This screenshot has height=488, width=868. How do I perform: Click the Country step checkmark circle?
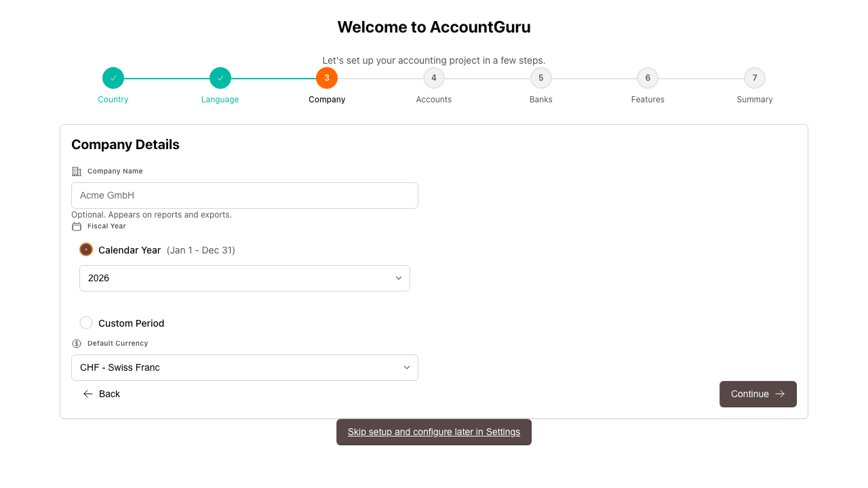click(113, 78)
